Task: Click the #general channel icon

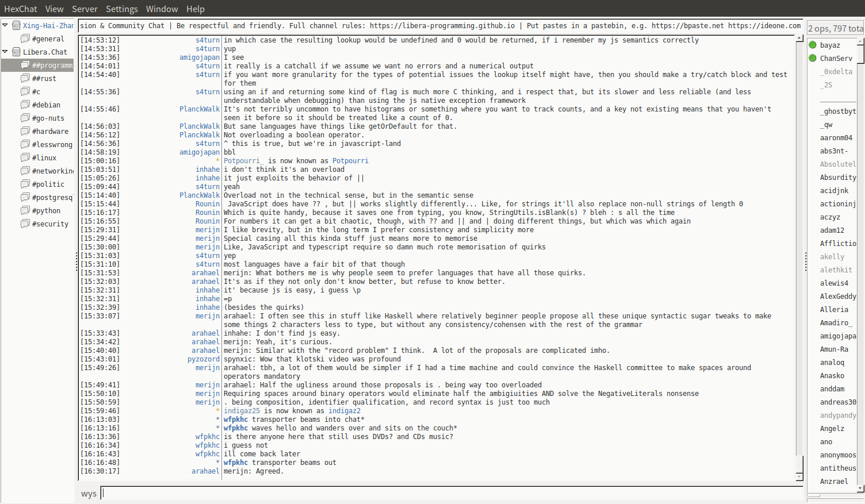Action: (x=25, y=39)
